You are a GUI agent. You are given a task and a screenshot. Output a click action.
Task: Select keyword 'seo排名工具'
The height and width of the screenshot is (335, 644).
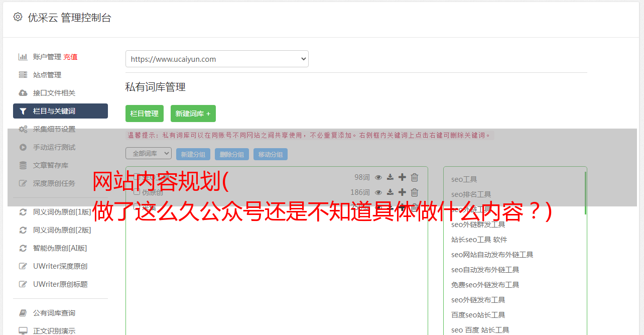pyautogui.click(x=471, y=194)
